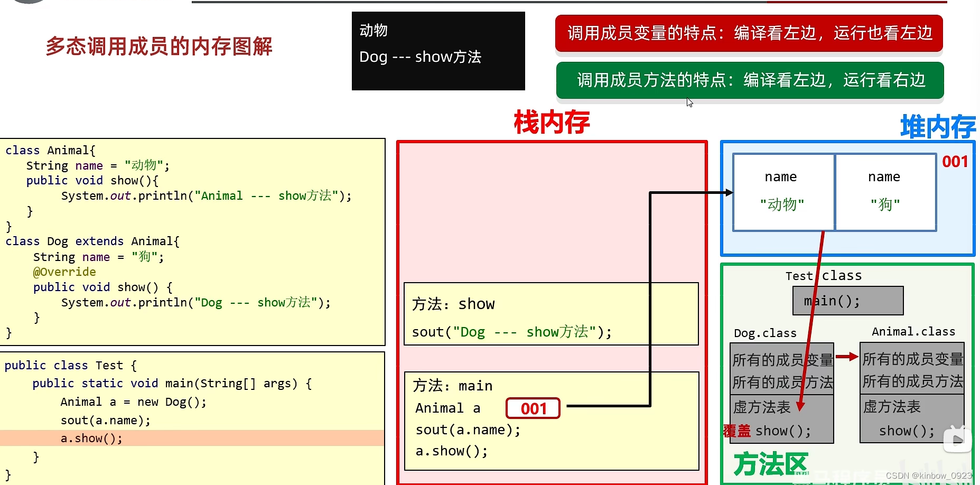Click the '方法: show' stack frame label
Viewport: 980px width, 485px height.
[453, 304]
